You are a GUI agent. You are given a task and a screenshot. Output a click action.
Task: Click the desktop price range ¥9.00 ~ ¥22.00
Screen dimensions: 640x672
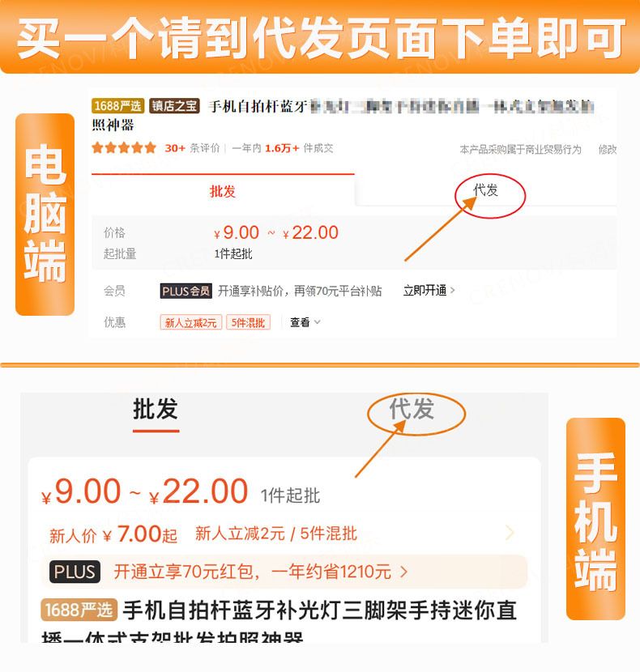point(276,232)
